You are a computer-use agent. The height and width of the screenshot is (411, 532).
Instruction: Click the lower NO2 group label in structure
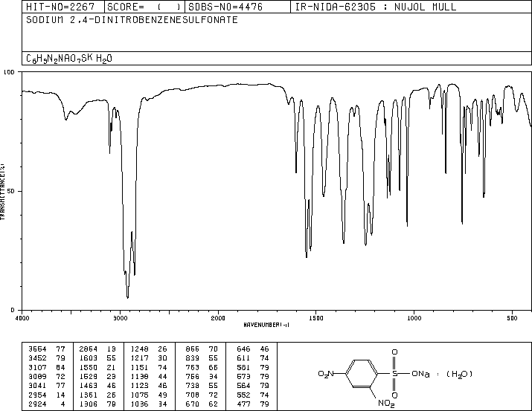[386, 404]
